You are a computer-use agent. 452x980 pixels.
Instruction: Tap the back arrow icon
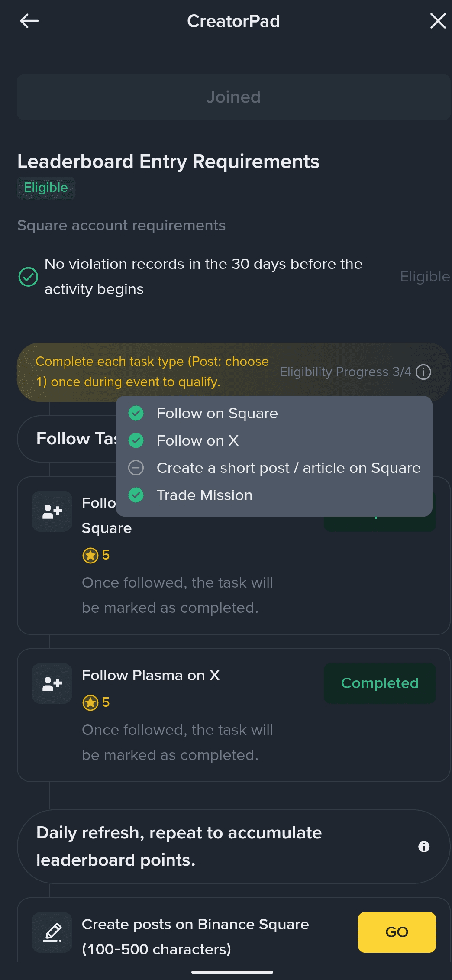[29, 21]
